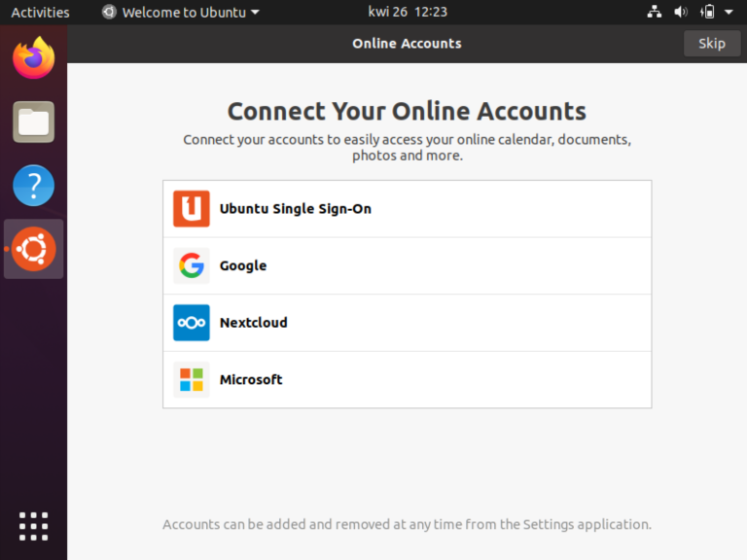Click the Online Accounts header bar title
Image resolution: width=747 pixels, height=560 pixels.
click(x=407, y=44)
